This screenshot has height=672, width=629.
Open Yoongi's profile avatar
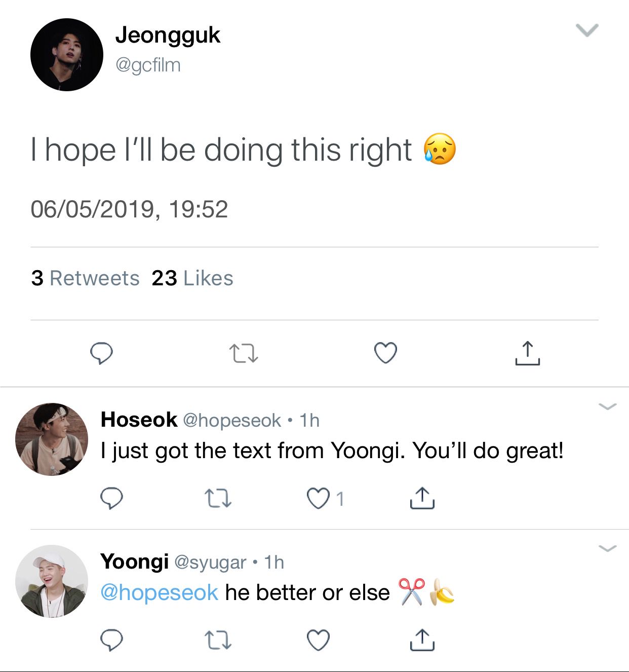click(x=52, y=581)
